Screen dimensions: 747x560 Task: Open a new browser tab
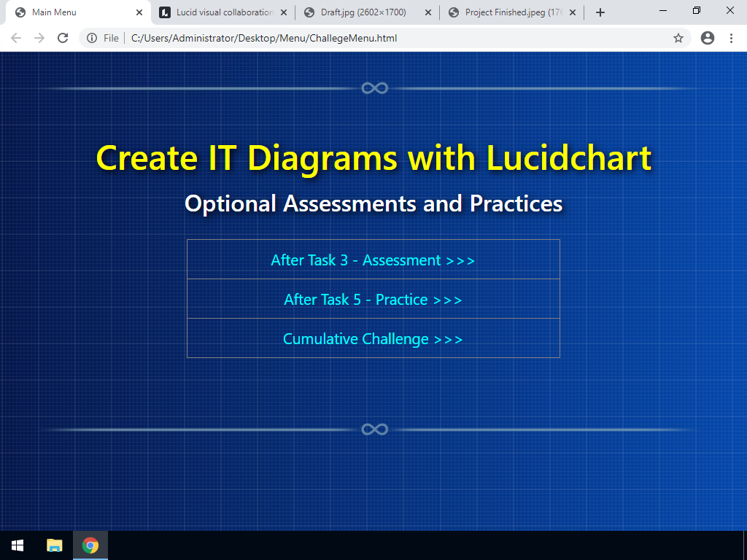(x=600, y=12)
